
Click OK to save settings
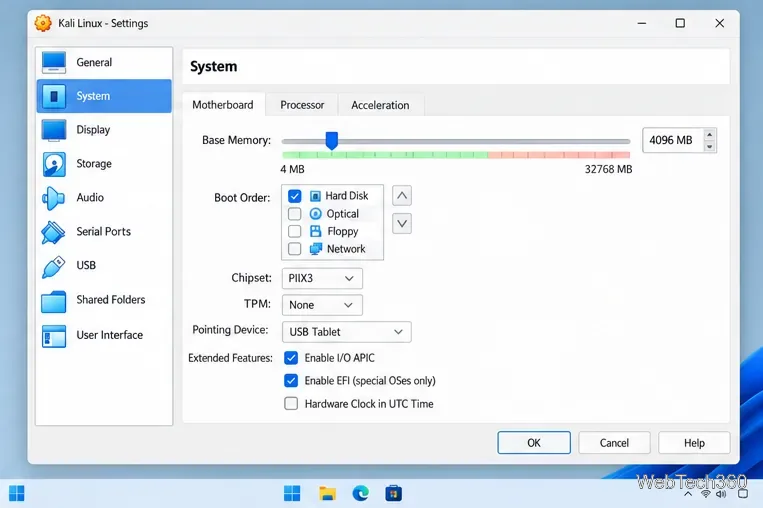[x=534, y=443]
